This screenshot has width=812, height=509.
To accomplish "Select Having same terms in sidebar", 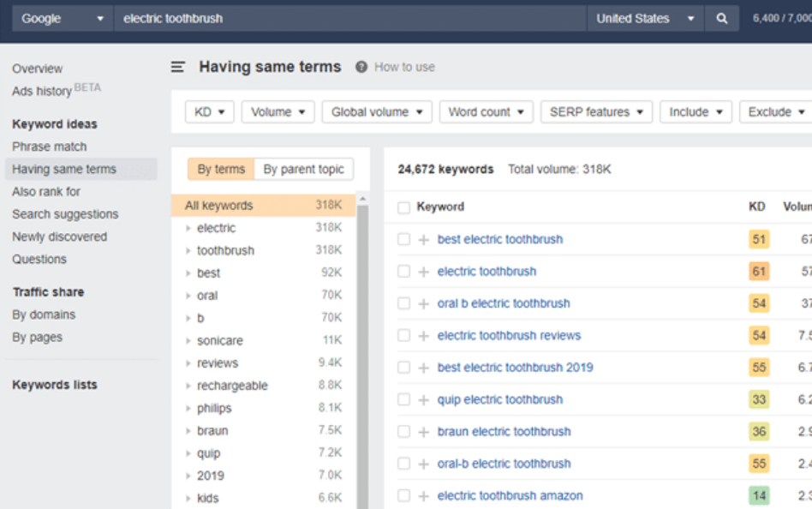I will tap(81, 170).
